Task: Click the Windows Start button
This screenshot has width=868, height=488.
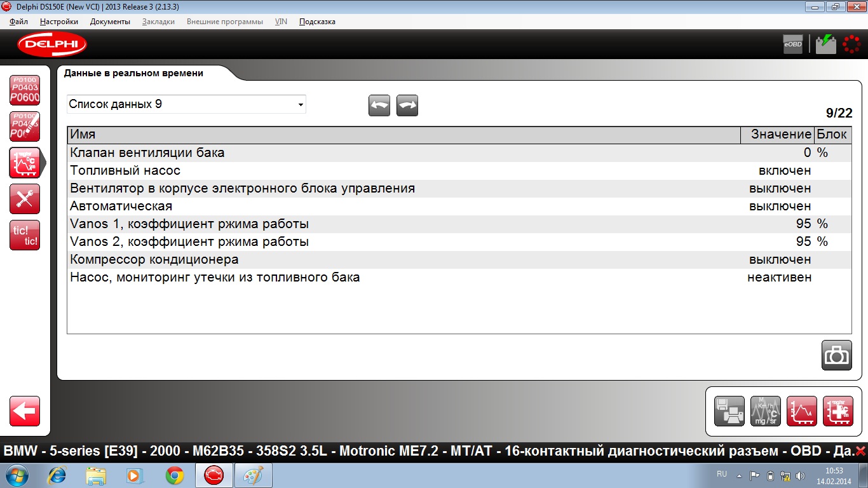Action: (x=16, y=475)
